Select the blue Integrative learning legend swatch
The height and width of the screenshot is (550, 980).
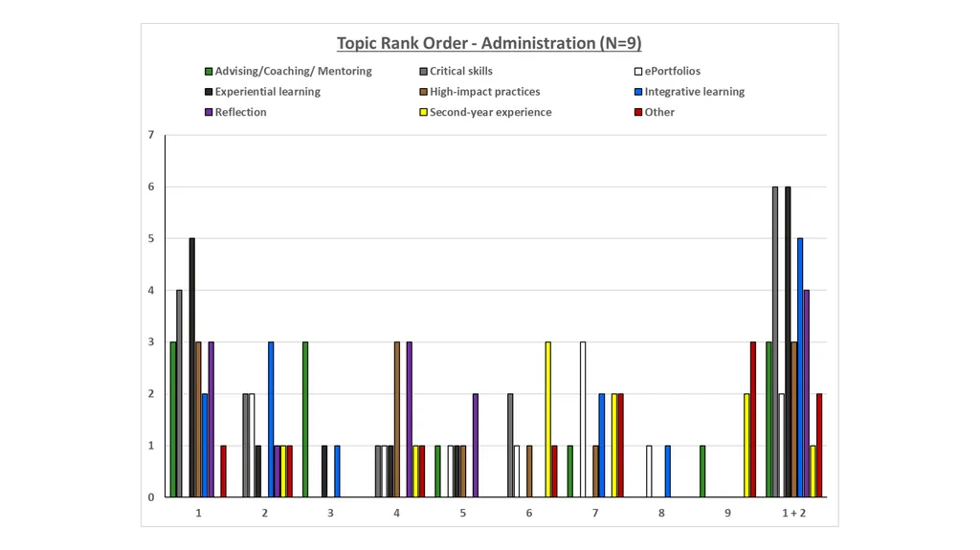point(638,92)
